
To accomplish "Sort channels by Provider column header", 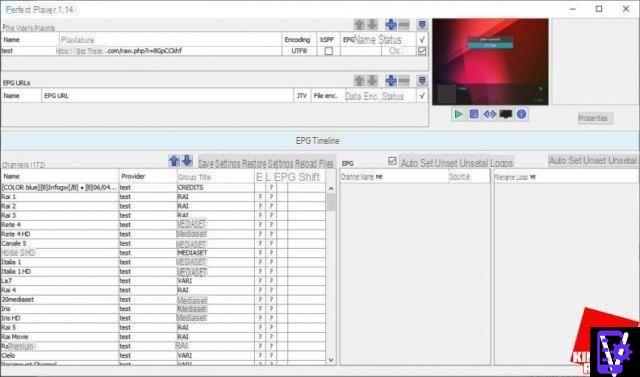I will click(148, 176).
